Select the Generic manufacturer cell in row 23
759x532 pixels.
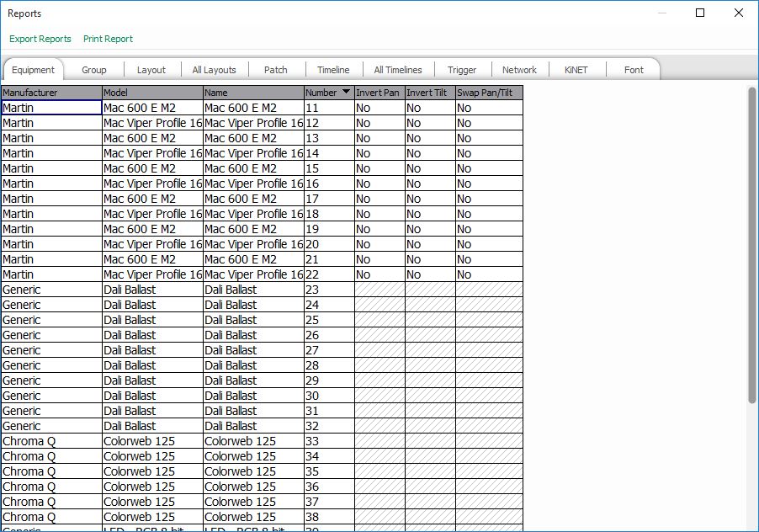51,290
